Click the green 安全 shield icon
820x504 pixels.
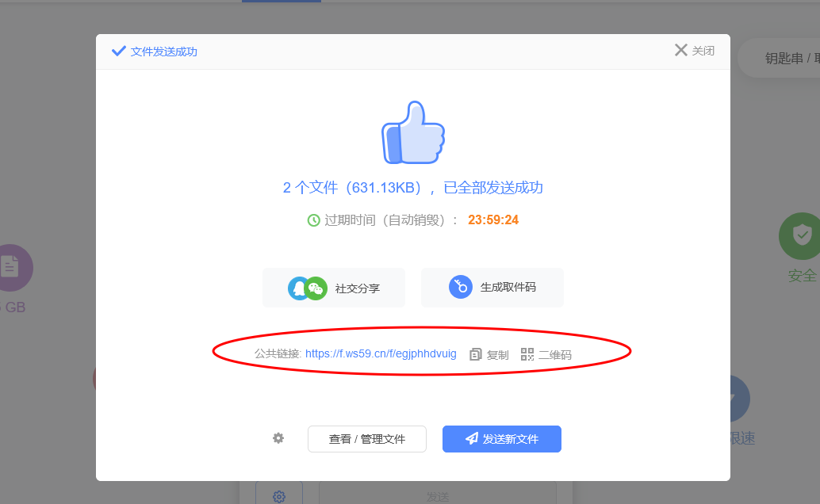pyautogui.click(x=801, y=236)
